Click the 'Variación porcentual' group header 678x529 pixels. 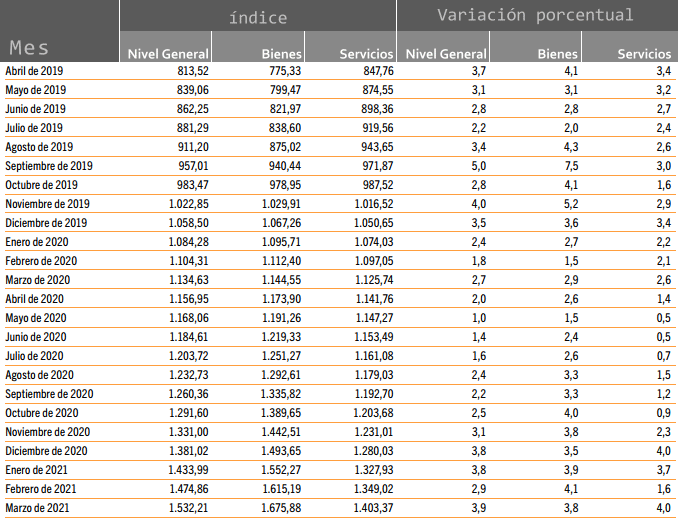(x=535, y=15)
